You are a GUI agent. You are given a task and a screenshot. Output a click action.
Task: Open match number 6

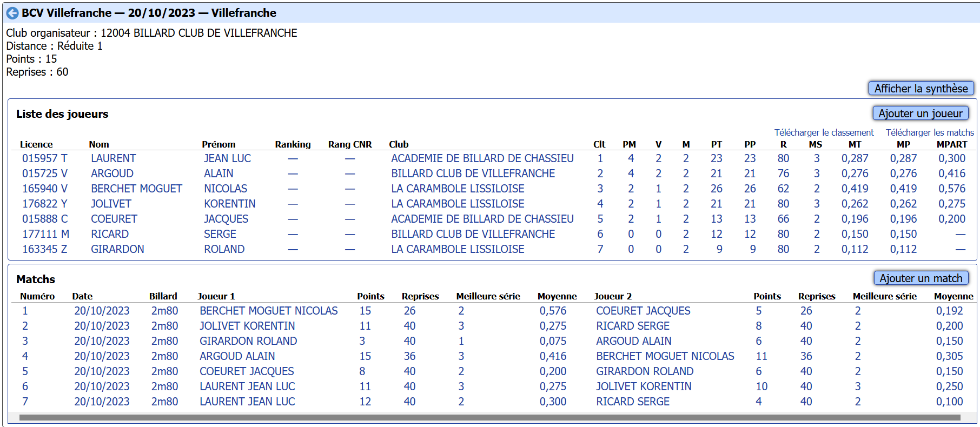point(25,386)
